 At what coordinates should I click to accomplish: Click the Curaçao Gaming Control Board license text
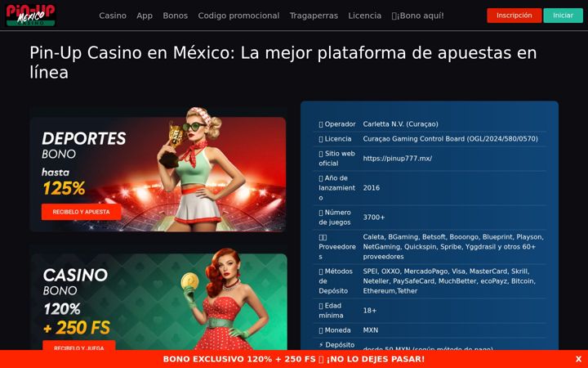(x=450, y=138)
